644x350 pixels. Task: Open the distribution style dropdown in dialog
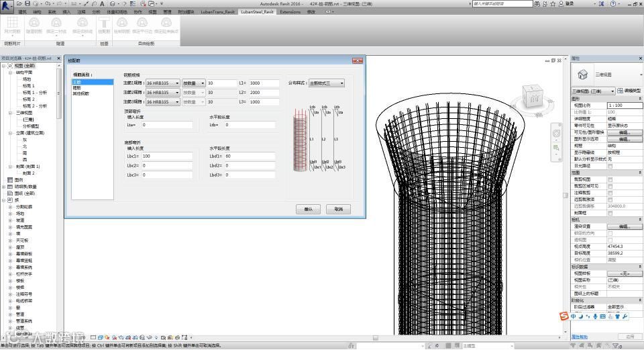[327, 83]
